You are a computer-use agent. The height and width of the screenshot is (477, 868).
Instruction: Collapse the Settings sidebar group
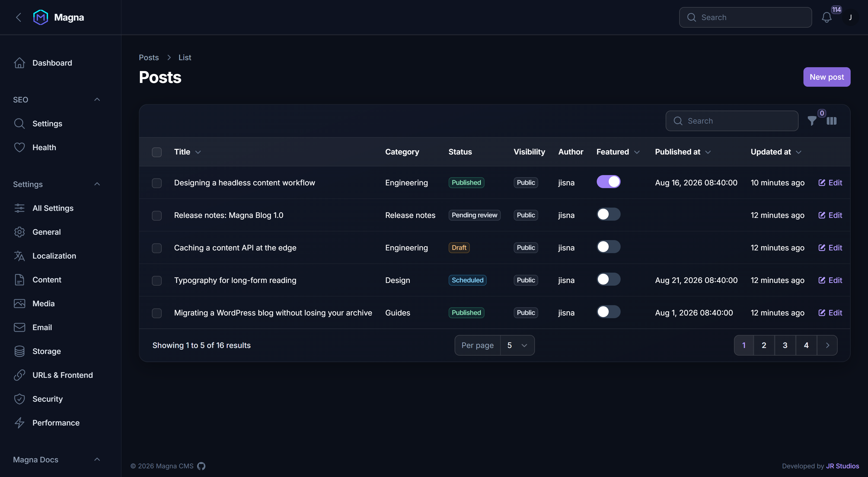pyautogui.click(x=97, y=184)
